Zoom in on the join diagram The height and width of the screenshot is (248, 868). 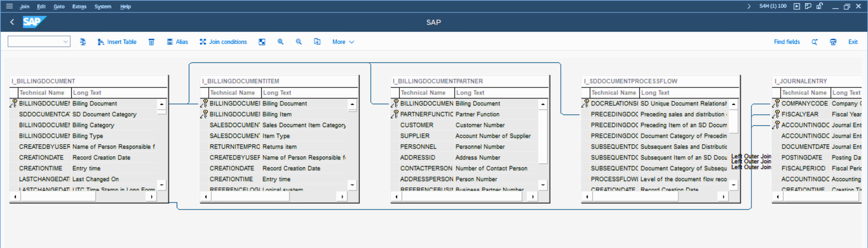point(280,42)
